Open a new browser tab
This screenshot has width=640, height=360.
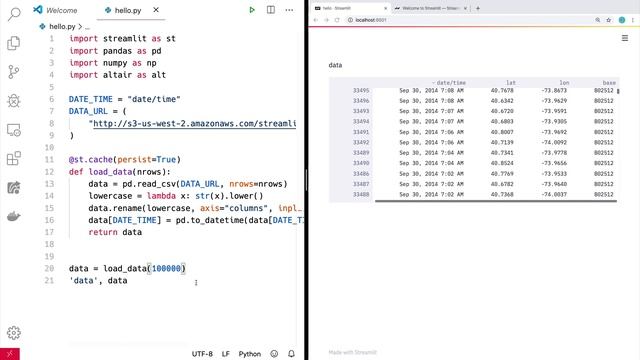point(478,8)
